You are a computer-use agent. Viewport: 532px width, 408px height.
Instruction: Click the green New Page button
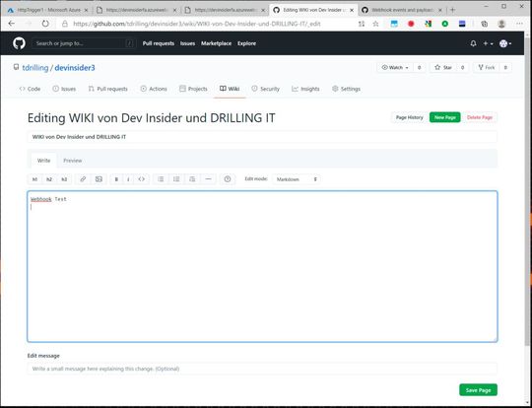[x=444, y=117]
